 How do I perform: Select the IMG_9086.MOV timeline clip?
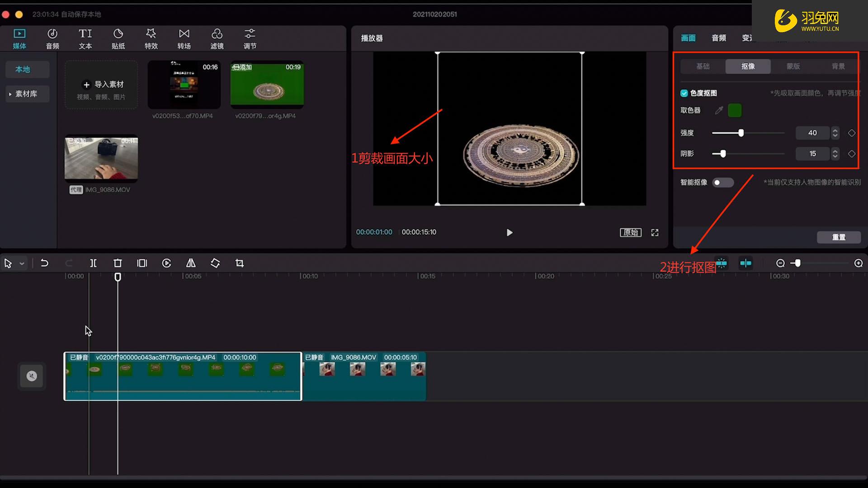[364, 376]
